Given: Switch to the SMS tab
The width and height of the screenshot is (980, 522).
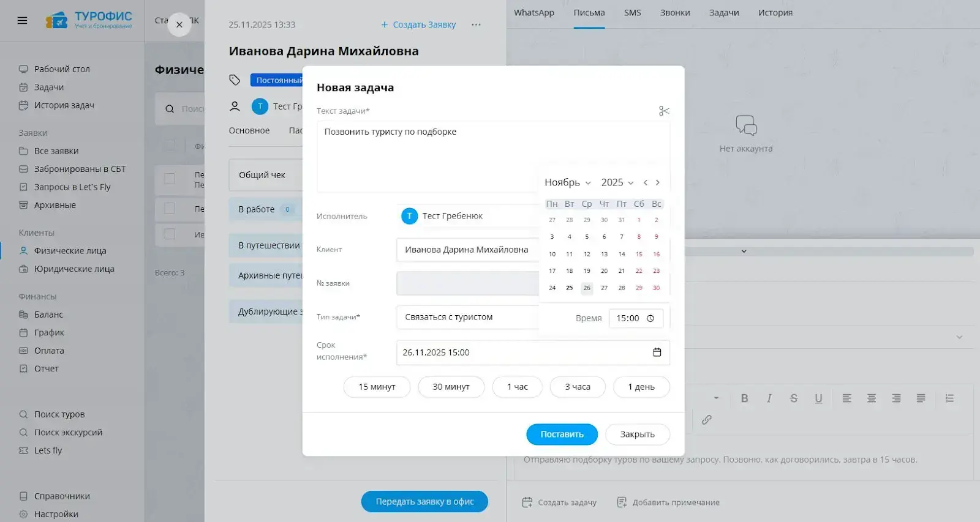Looking at the screenshot, I should click(633, 13).
